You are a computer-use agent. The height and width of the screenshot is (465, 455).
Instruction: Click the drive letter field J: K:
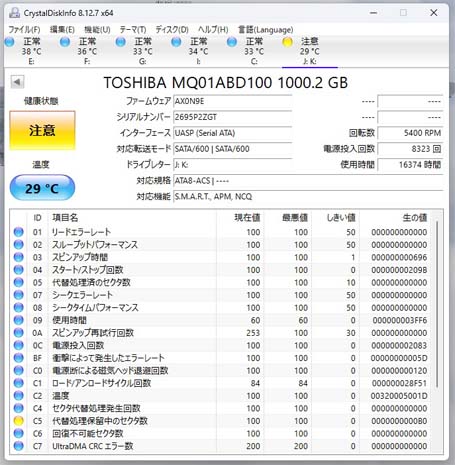click(x=233, y=165)
